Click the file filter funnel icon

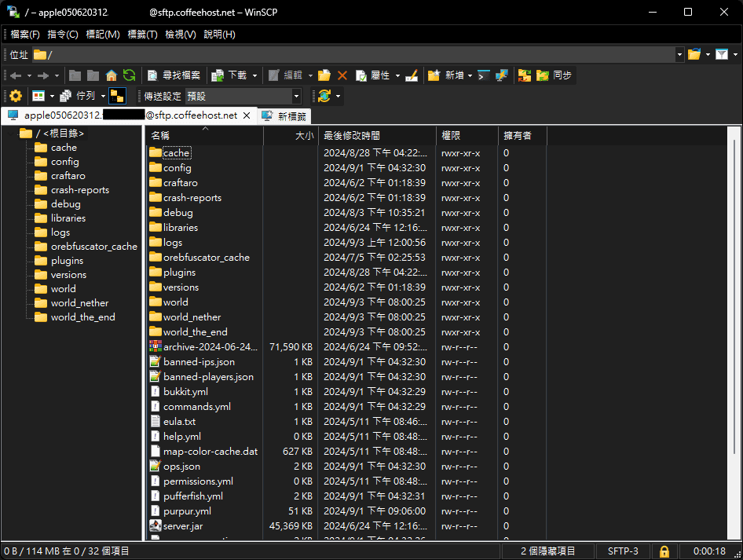(x=722, y=54)
